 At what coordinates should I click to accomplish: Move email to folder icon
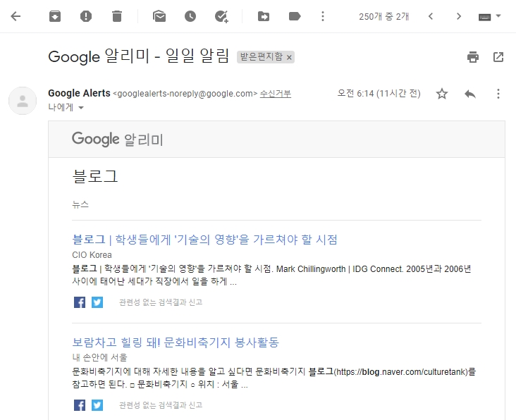pos(264,16)
